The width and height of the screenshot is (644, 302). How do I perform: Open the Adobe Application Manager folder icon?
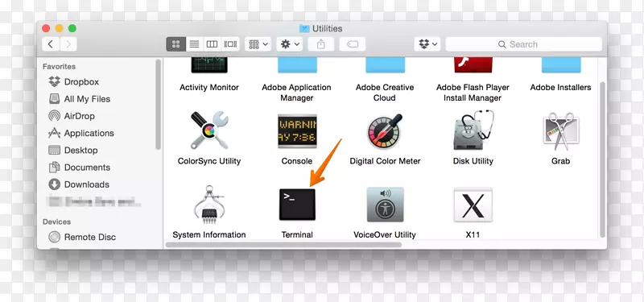(297, 65)
